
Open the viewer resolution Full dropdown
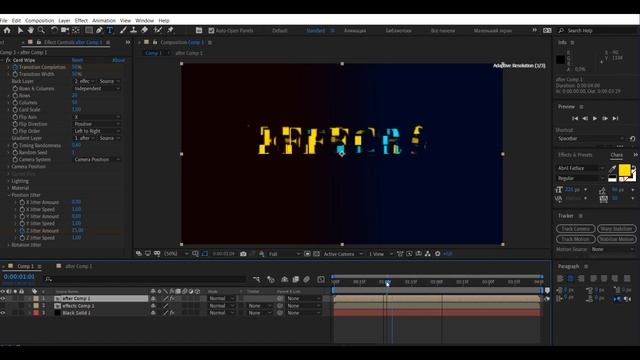click(284, 254)
